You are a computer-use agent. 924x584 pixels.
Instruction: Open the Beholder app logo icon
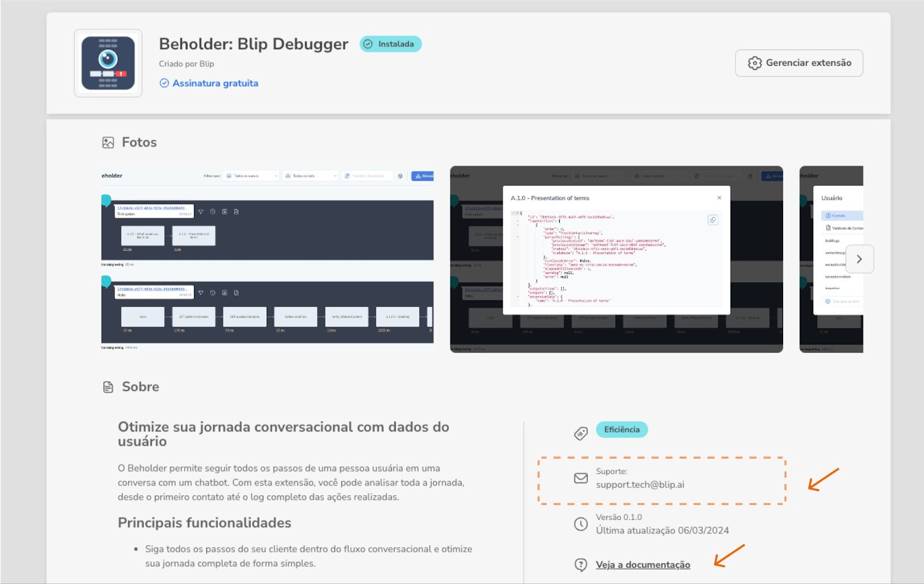tap(108, 63)
